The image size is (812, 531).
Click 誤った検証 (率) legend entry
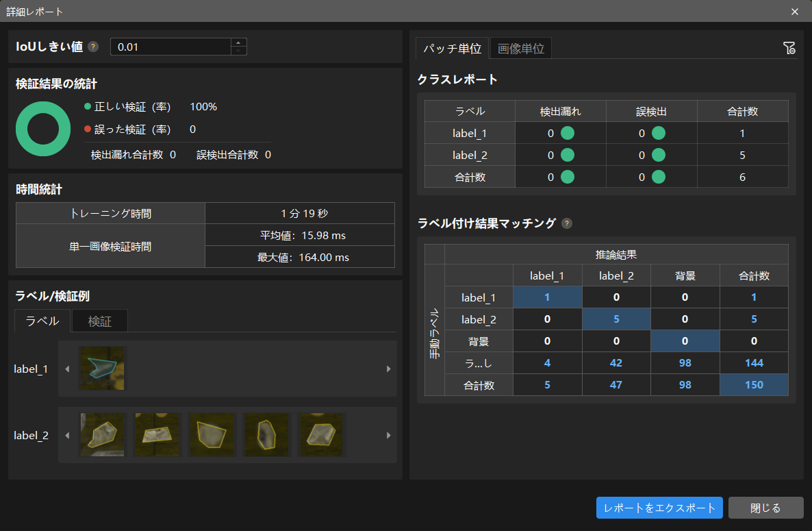(127, 129)
